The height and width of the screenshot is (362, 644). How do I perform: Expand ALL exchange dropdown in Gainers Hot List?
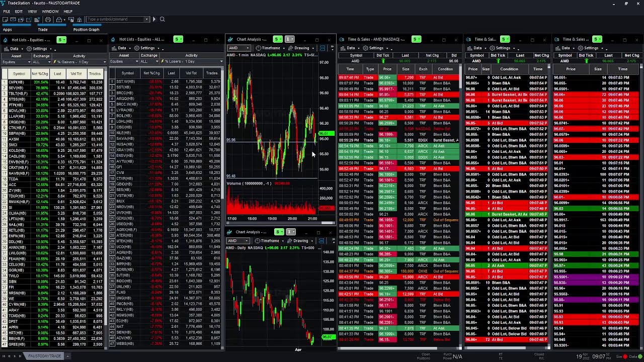pyautogui.click(x=49, y=62)
